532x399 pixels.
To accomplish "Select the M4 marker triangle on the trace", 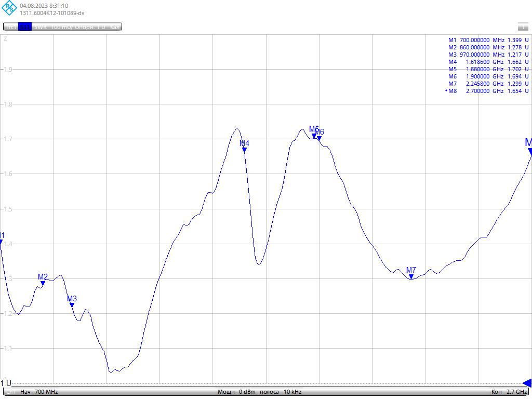I will [244, 150].
